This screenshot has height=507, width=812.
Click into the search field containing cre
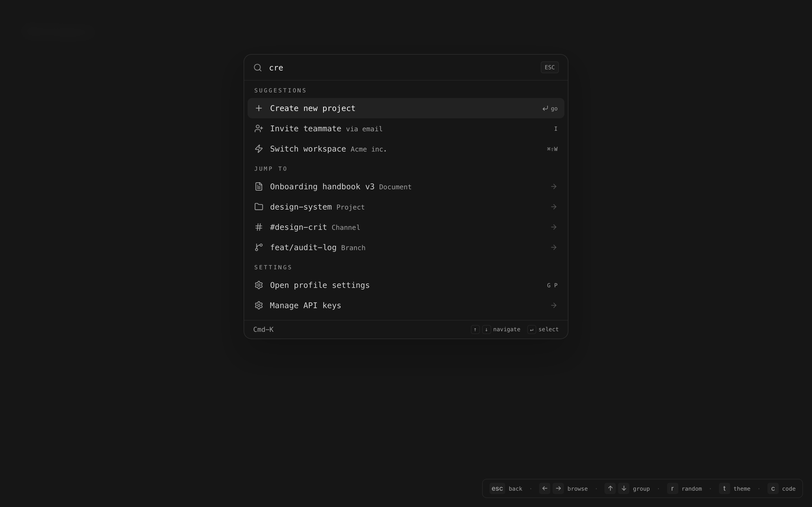tap(403, 68)
